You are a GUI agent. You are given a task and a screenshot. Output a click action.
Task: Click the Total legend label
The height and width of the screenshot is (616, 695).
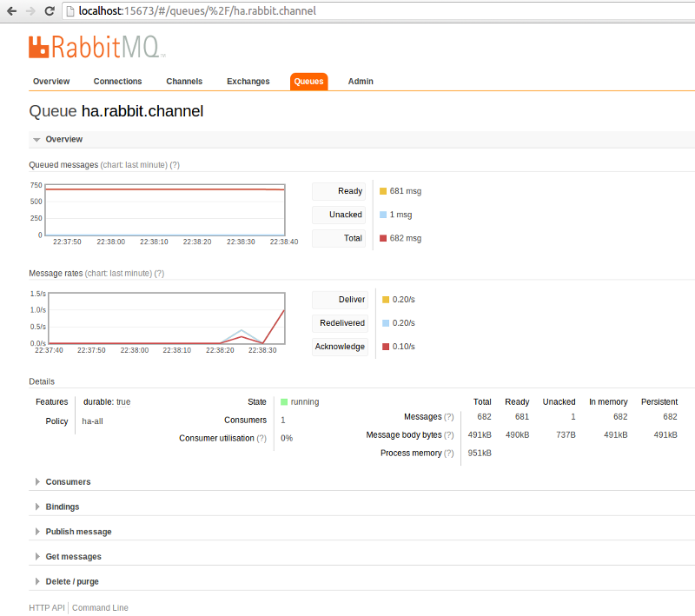point(339,238)
